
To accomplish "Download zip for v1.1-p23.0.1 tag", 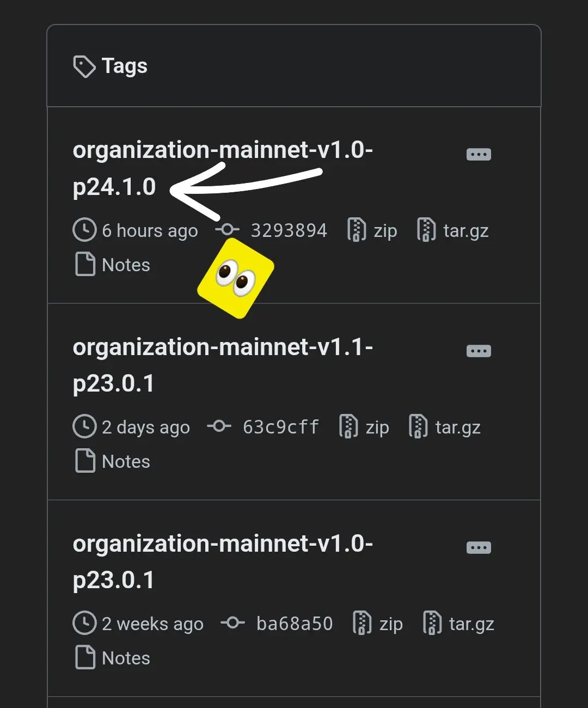I will coord(364,427).
